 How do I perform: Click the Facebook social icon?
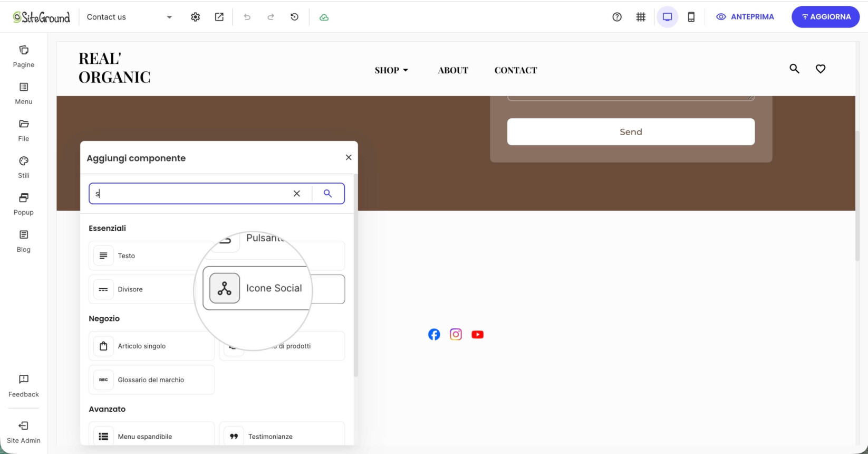[x=434, y=334]
